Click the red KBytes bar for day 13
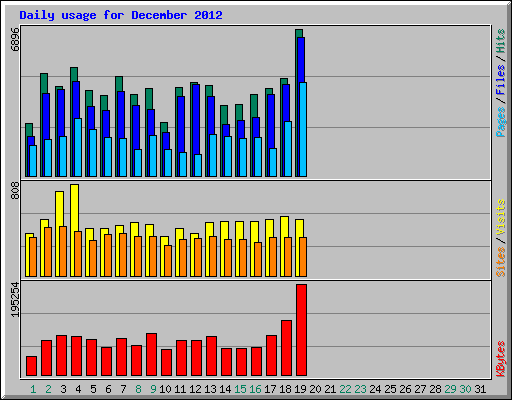Viewport: 512px width, 400px height. click(211, 356)
